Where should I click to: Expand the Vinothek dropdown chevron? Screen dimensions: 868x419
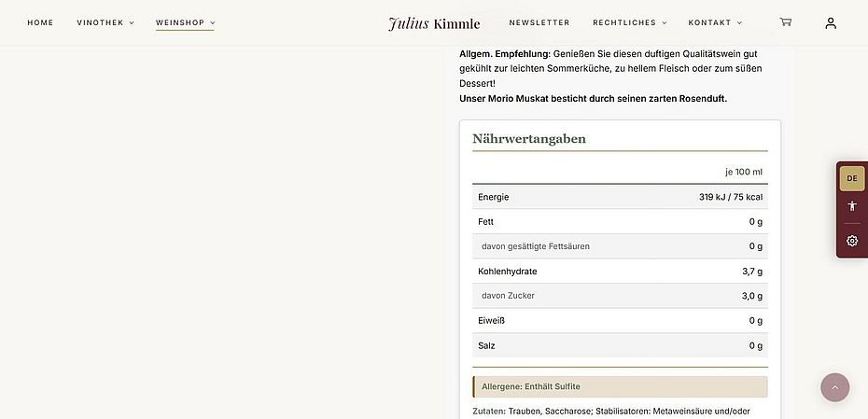pos(132,23)
